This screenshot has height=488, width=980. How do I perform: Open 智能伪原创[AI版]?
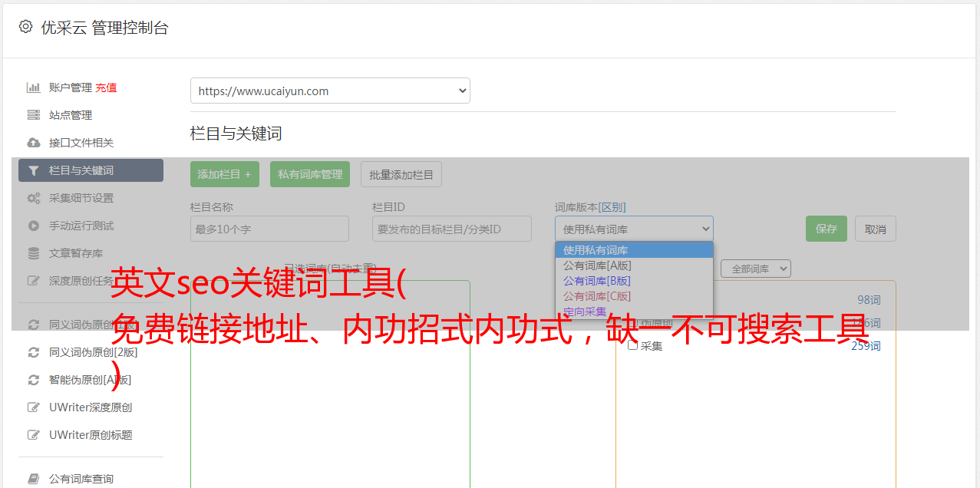point(91,380)
